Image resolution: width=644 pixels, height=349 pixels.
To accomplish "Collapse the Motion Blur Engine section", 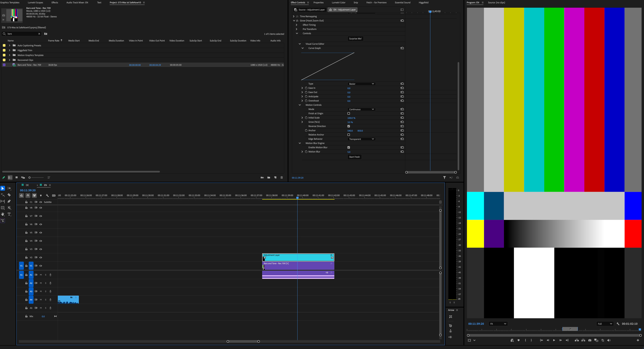I will pyautogui.click(x=300, y=143).
